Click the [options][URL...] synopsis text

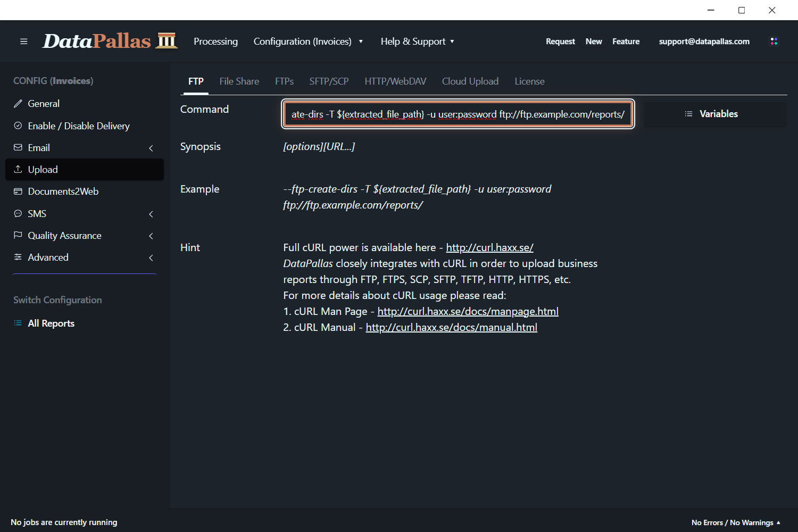click(x=319, y=146)
